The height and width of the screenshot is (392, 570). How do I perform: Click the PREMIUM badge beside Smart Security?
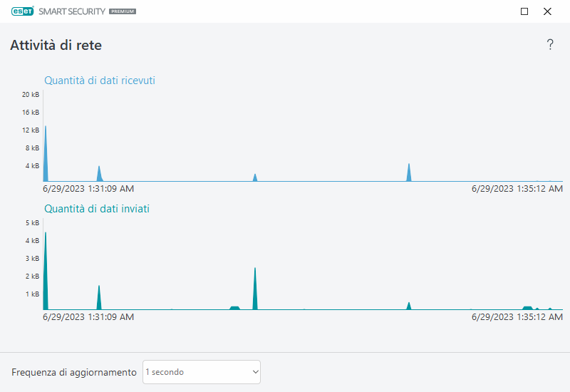123,11
